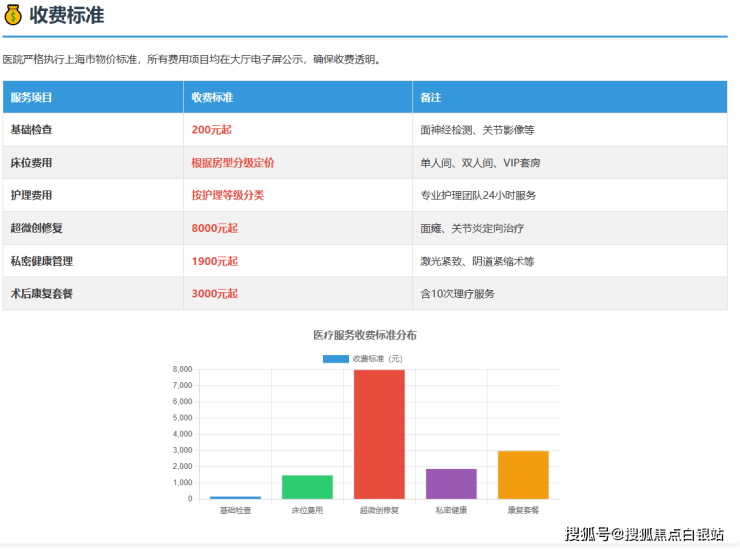The width and height of the screenshot is (740, 550).
Task: Click the 3000元起 price in the table
Action: (x=214, y=293)
